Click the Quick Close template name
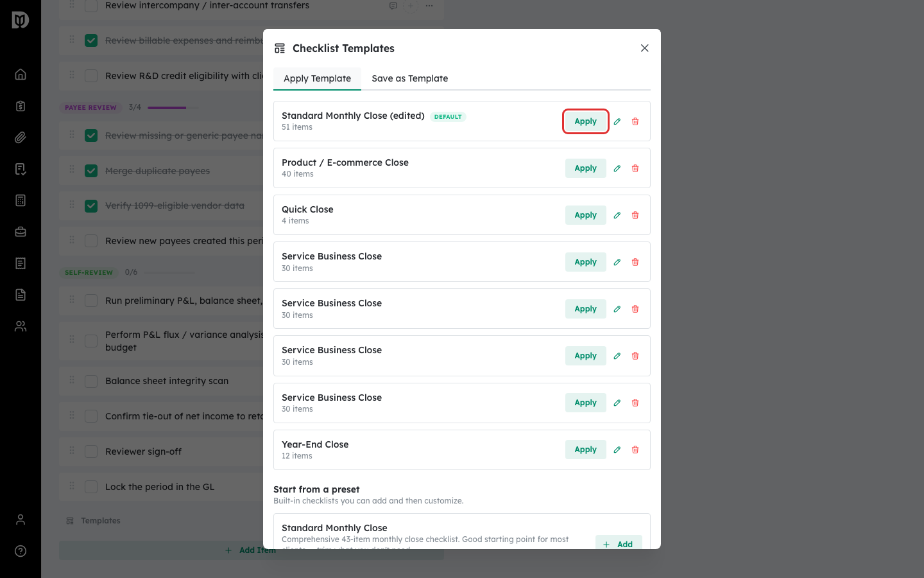The height and width of the screenshot is (578, 924). coord(307,209)
